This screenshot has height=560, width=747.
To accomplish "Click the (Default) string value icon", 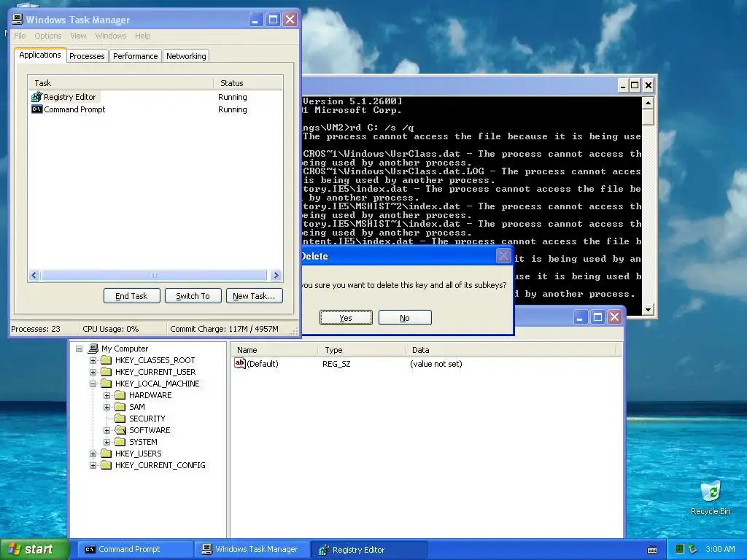I will 240,363.
